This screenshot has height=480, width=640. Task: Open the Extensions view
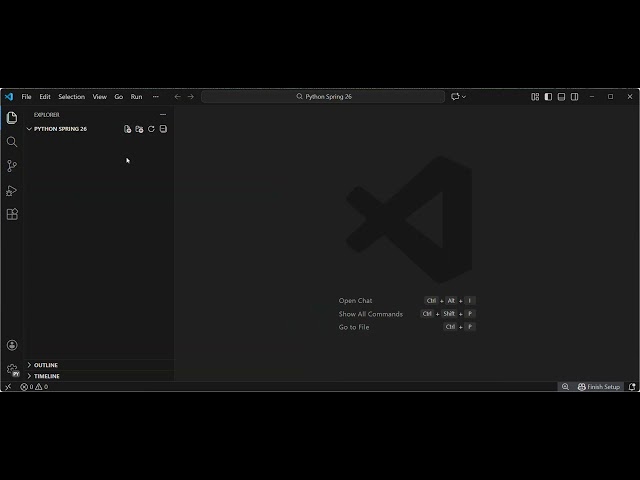[12, 214]
